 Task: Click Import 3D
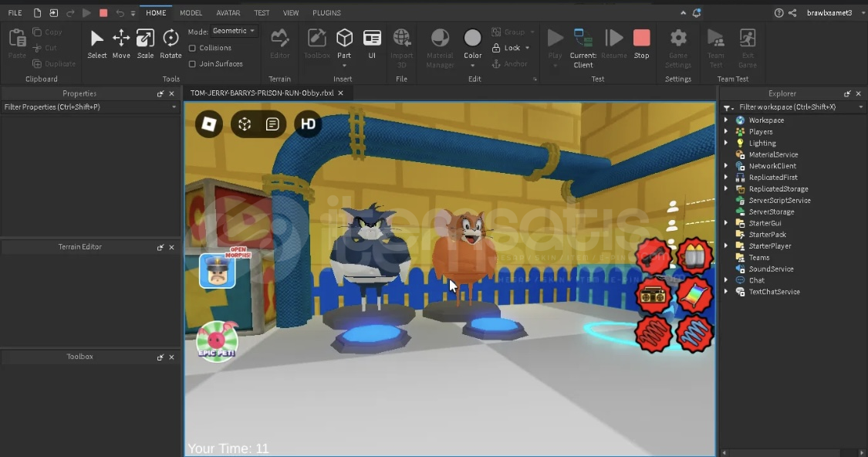pos(402,49)
